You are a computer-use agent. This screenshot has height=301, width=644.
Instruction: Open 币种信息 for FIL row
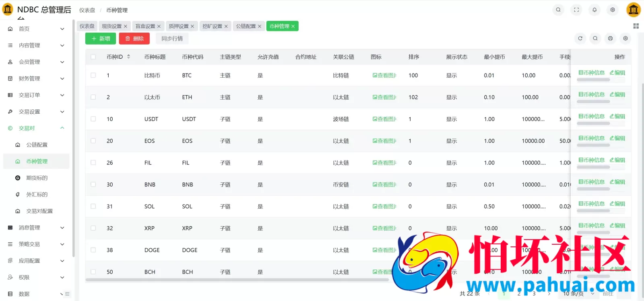pyautogui.click(x=591, y=160)
